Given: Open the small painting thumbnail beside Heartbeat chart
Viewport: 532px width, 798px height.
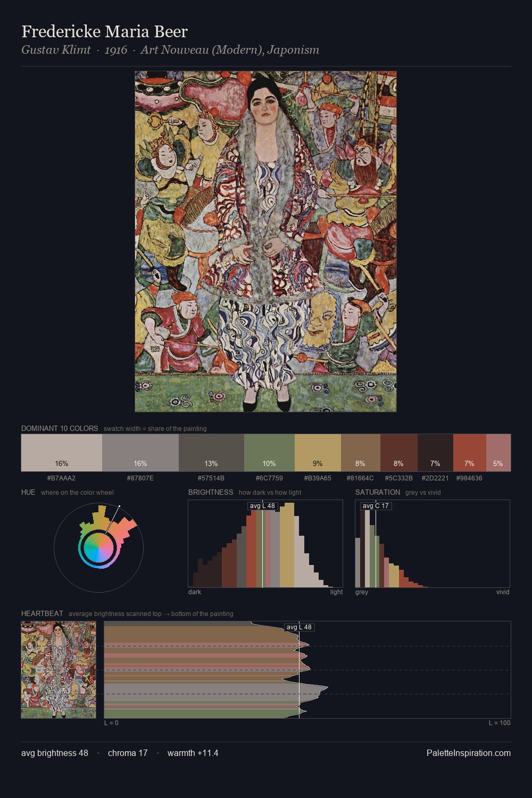Looking at the screenshot, I should pyautogui.click(x=59, y=670).
